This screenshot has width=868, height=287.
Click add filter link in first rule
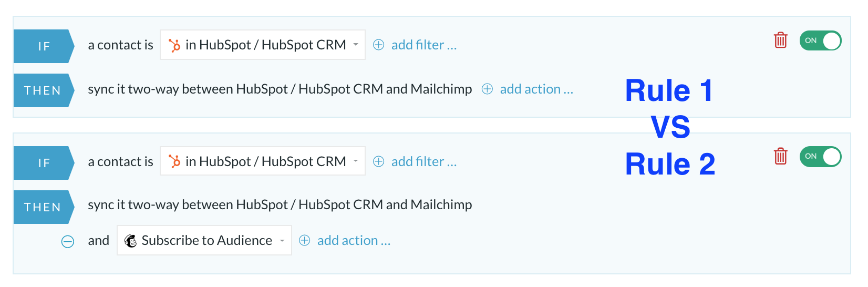point(424,45)
